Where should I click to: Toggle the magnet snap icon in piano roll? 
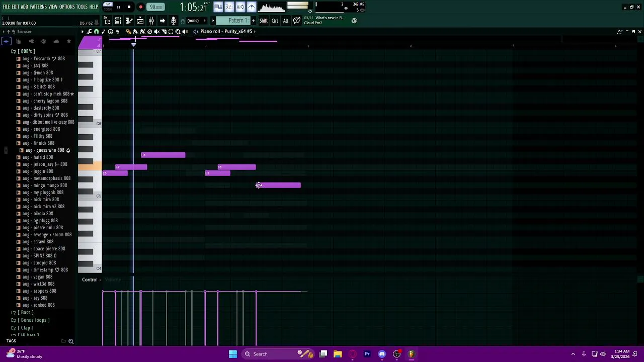(x=96, y=31)
